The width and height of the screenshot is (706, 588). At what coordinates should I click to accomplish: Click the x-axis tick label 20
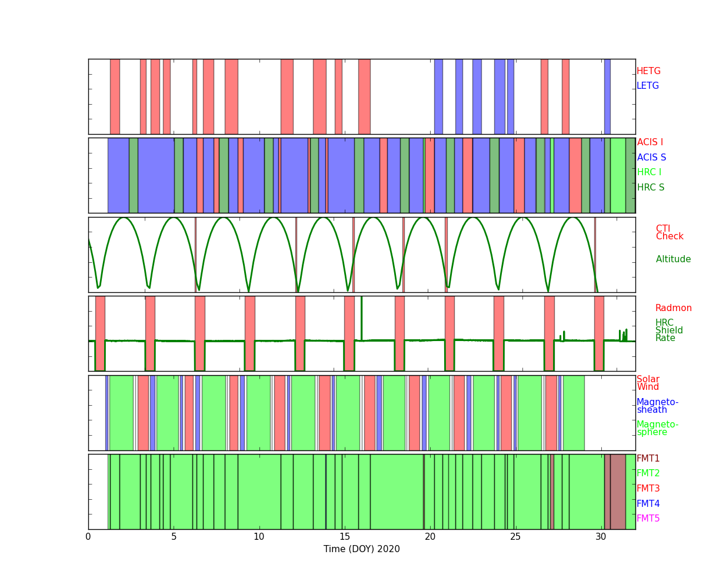(x=430, y=537)
